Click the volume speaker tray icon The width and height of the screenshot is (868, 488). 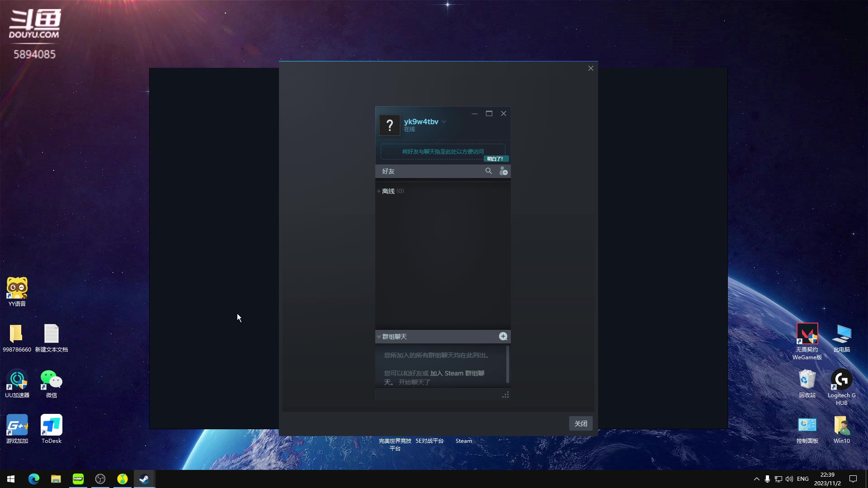point(789,479)
